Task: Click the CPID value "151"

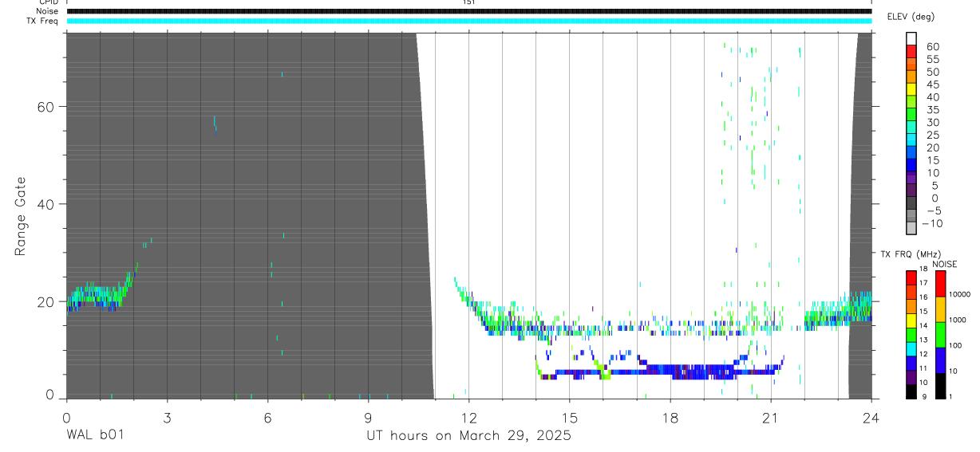Action: pyautogui.click(x=469, y=2)
